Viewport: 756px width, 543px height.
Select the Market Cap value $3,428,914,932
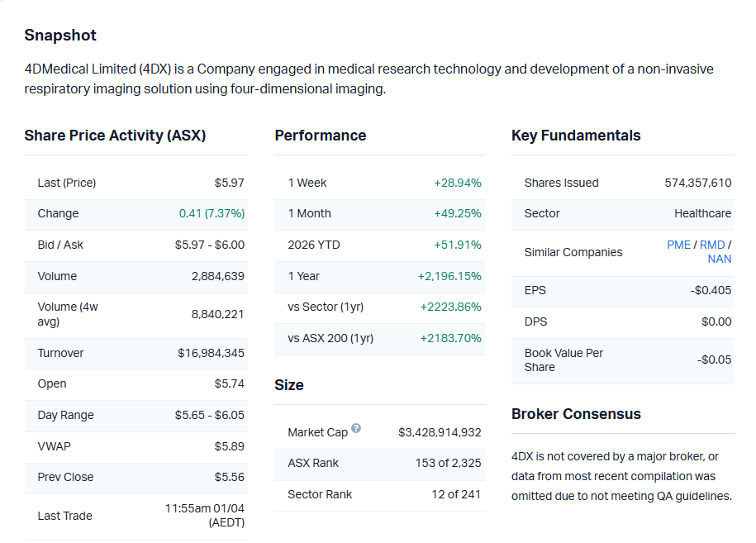coord(440,432)
